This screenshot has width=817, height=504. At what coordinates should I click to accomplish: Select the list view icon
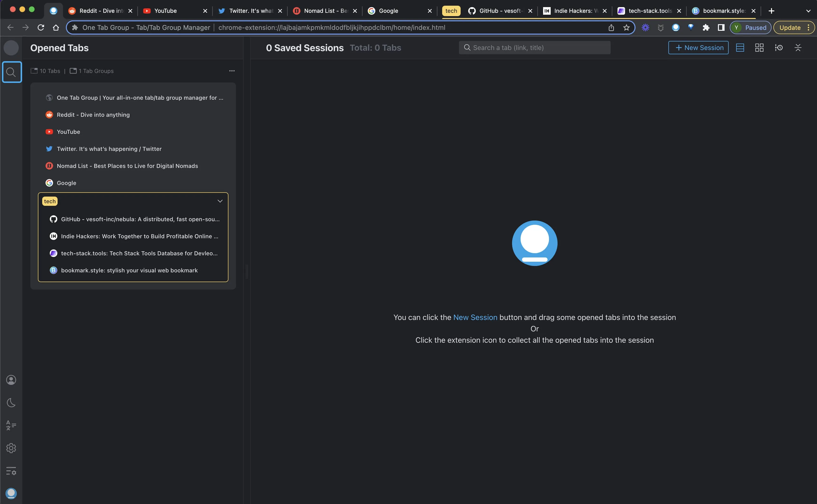[740, 47]
